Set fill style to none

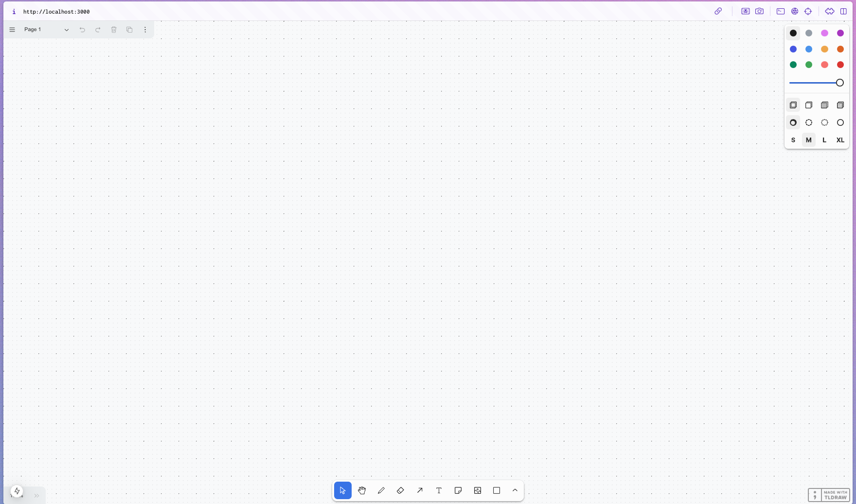point(793,105)
